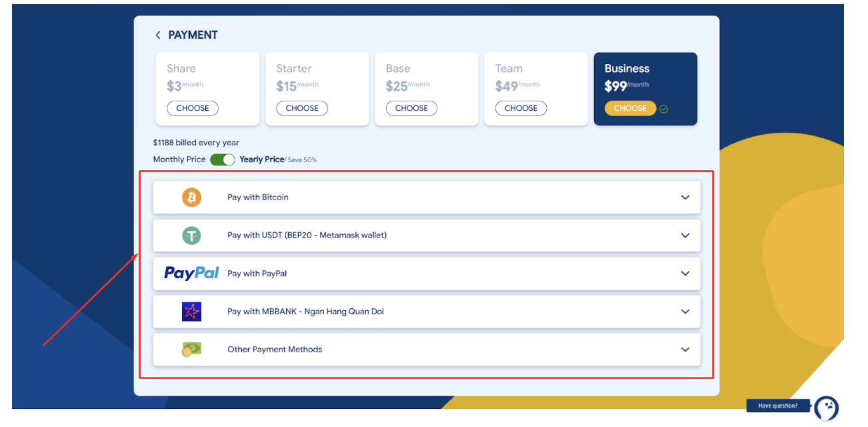Click the PayPal logo
The width and height of the screenshot is (868, 427).
(191, 274)
